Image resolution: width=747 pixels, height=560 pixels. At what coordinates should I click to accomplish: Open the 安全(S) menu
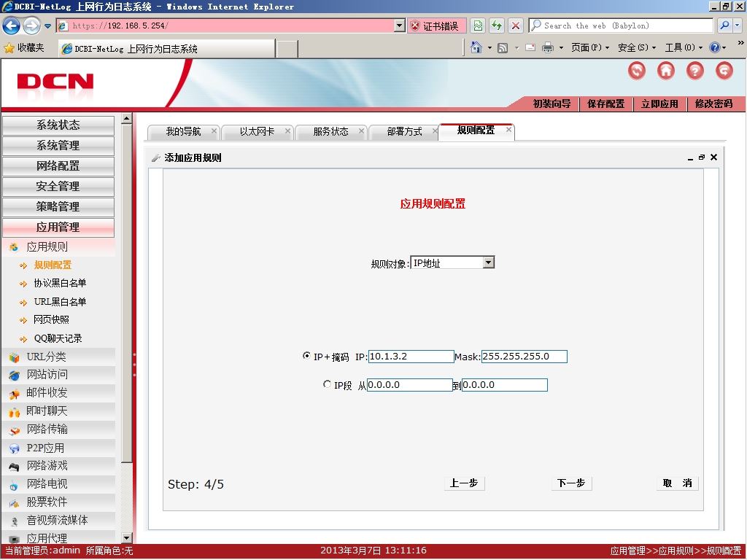pyautogui.click(x=636, y=47)
